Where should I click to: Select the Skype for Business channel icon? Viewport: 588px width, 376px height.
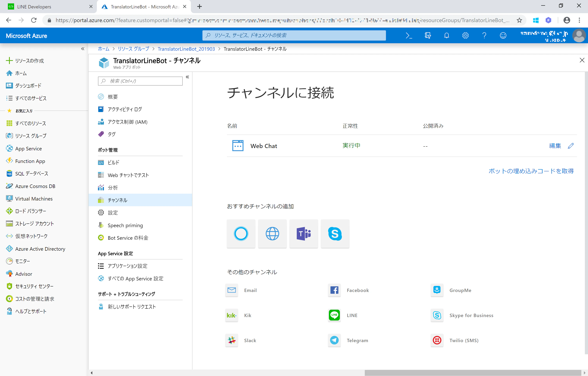pos(437,315)
